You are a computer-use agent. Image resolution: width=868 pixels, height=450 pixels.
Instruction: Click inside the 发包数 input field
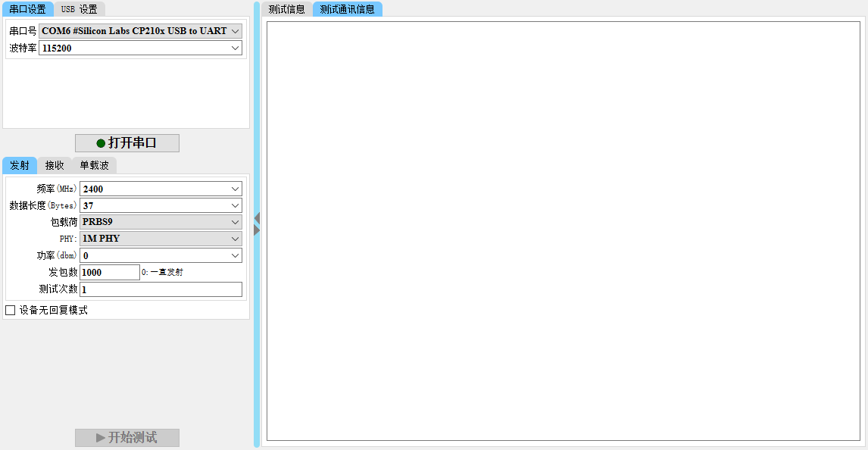click(110, 272)
